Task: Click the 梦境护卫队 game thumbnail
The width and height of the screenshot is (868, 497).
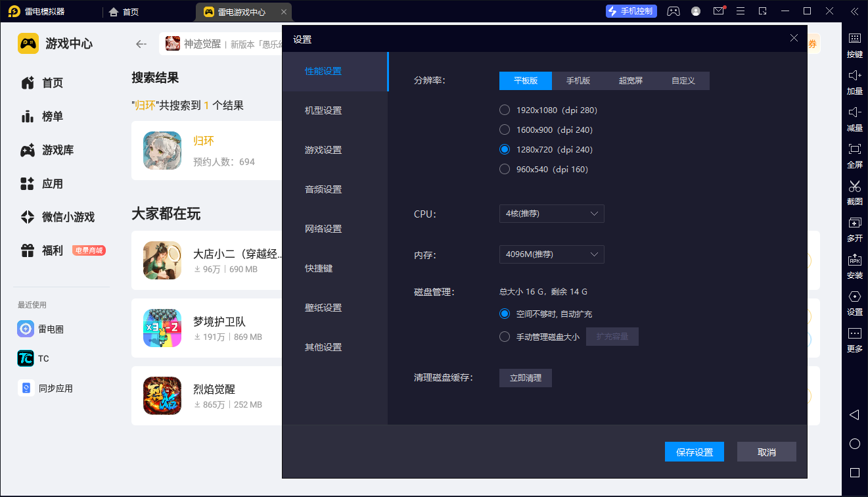Action: (x=162, y=328)
